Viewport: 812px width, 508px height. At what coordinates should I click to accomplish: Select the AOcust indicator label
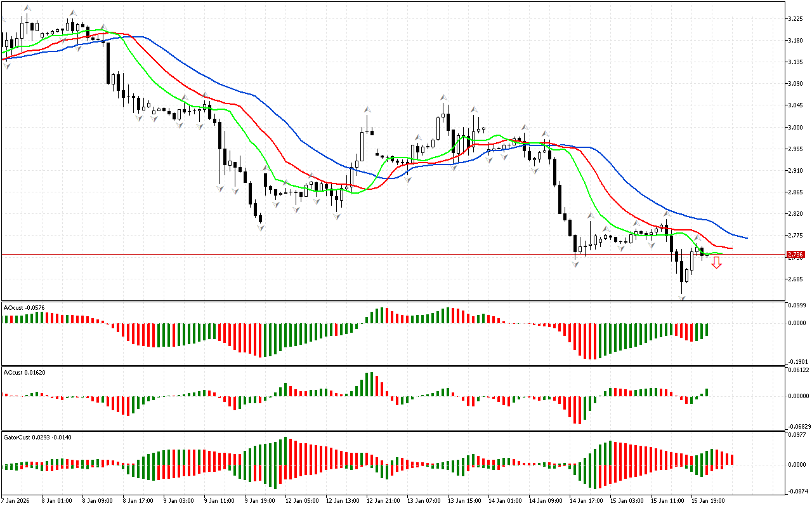pos(22,307)
